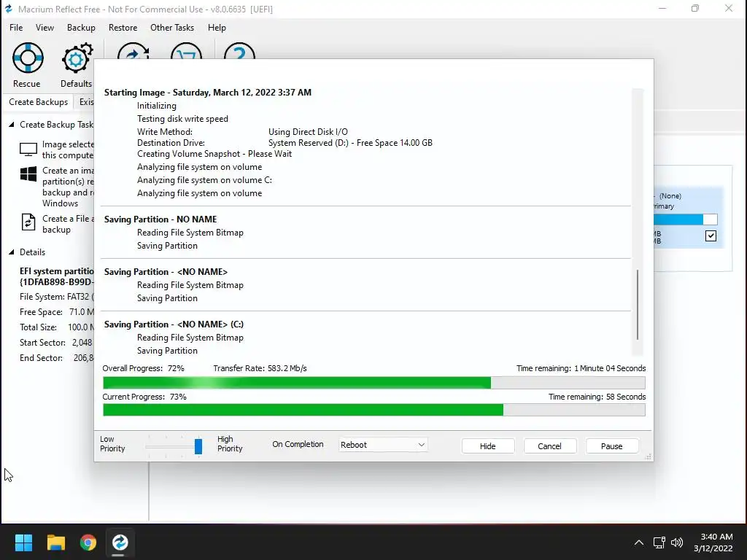Click the Windows logo backup task icon
Viewport: 747px width, 560px height.
pos(28,174)
